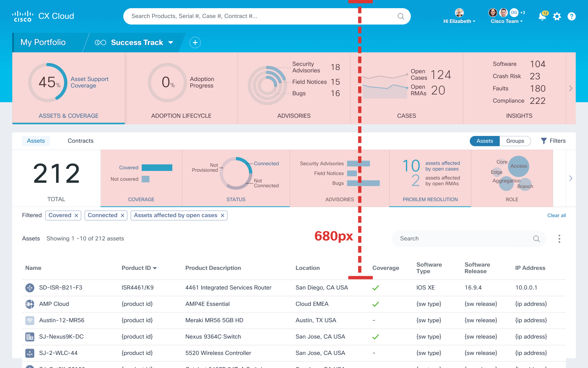Select the Access role bubble

click(x=519, y=166)
